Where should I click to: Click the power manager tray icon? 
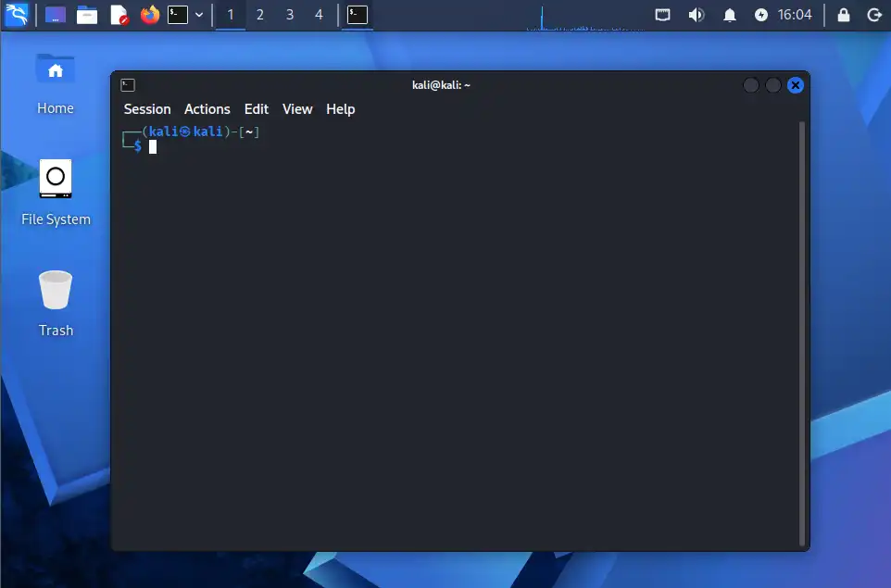(761, 15)
